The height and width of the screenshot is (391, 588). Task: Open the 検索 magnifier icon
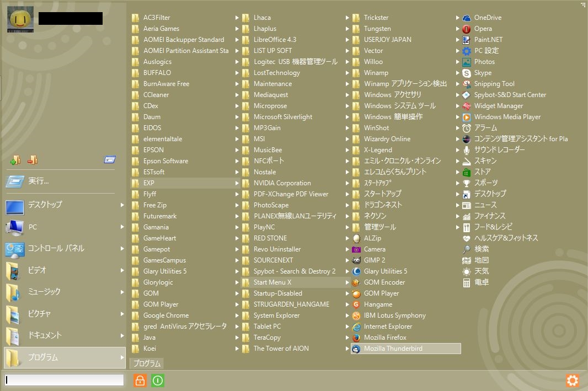pos(467,249)
